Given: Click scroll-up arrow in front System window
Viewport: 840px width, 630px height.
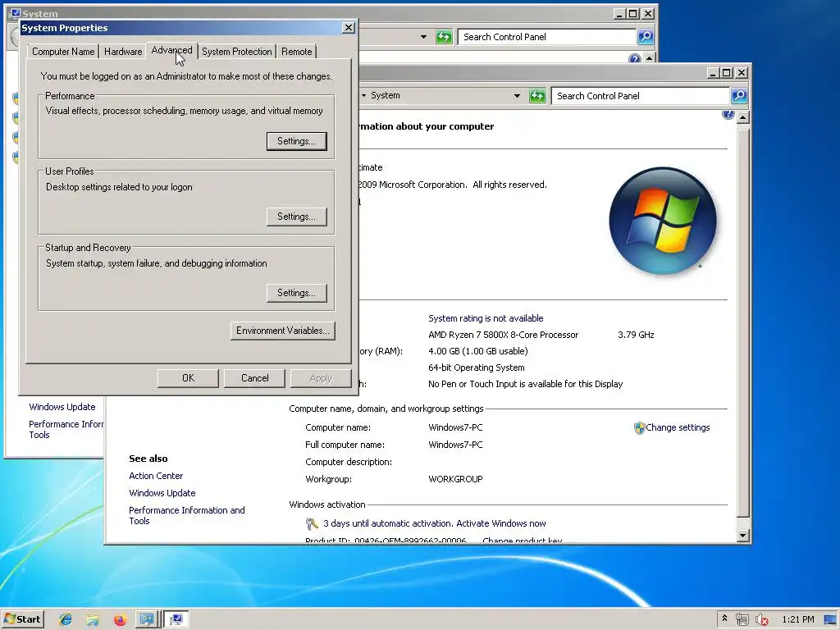Looking at the screenshot, I should click(x=742, y=117).
